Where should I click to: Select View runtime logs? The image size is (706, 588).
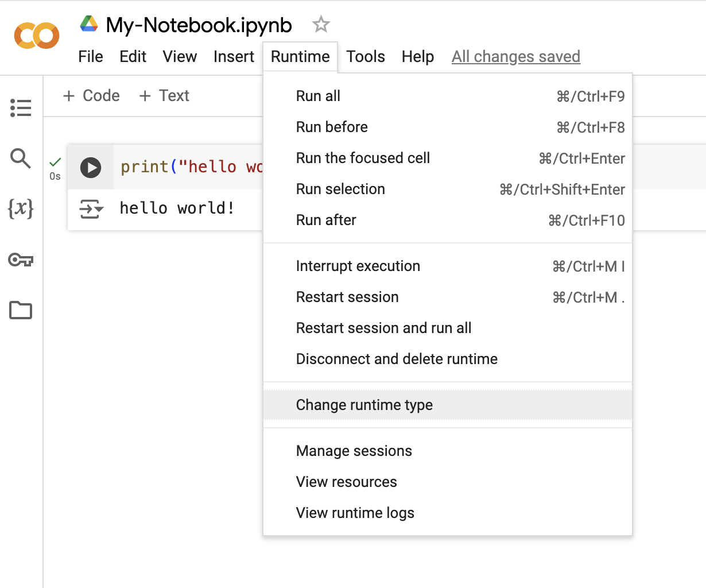click(x=355, y=513)
